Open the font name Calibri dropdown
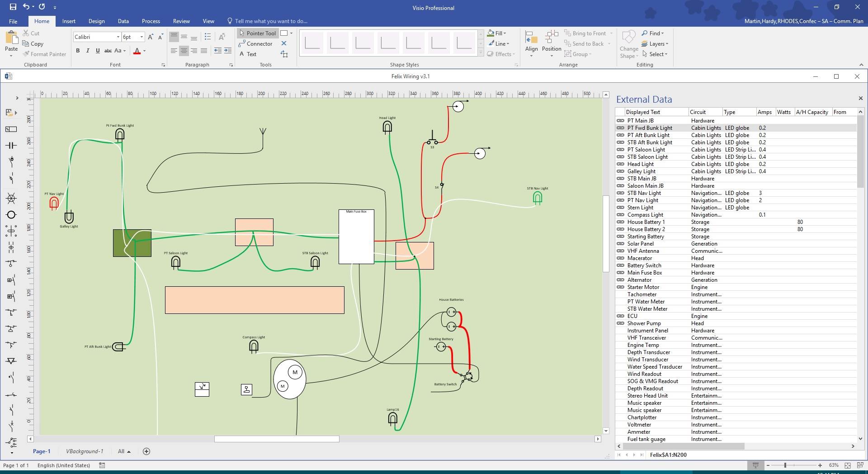The height and width of the screenshot is (474, 868). tap(118, 37)
